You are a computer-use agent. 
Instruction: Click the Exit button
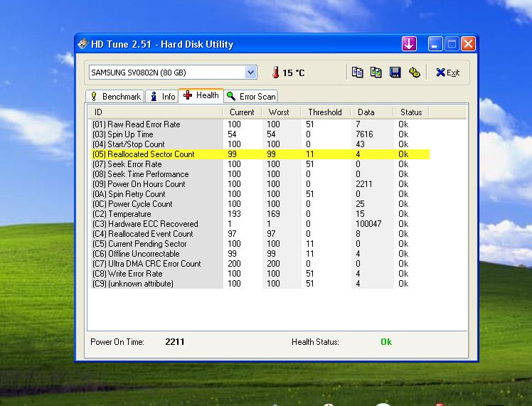coord(447,73)
